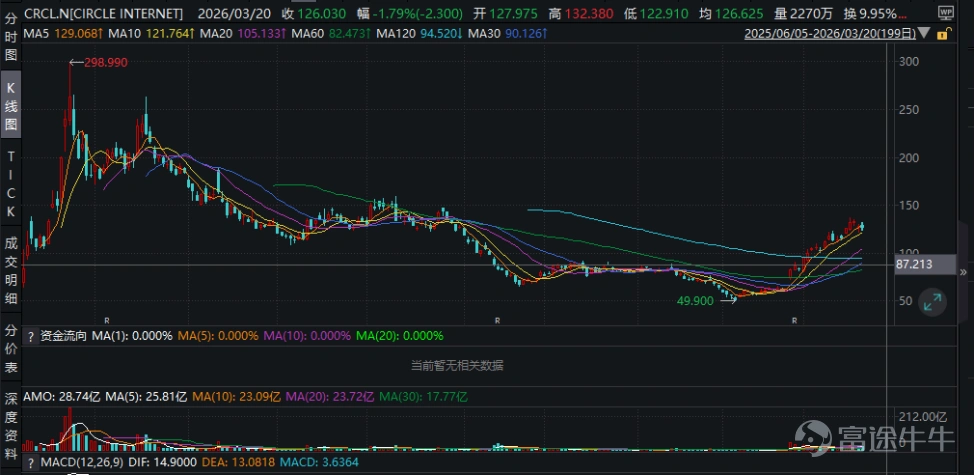Click the 298.990 peak price label
975x475 pixels.
coord(106,62)
